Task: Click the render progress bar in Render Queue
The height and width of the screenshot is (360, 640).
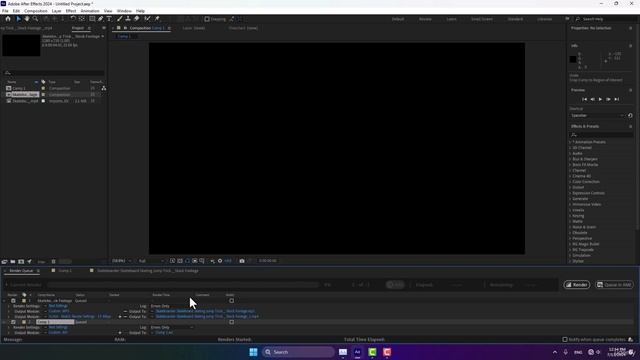Action: (x=182, y=285)
